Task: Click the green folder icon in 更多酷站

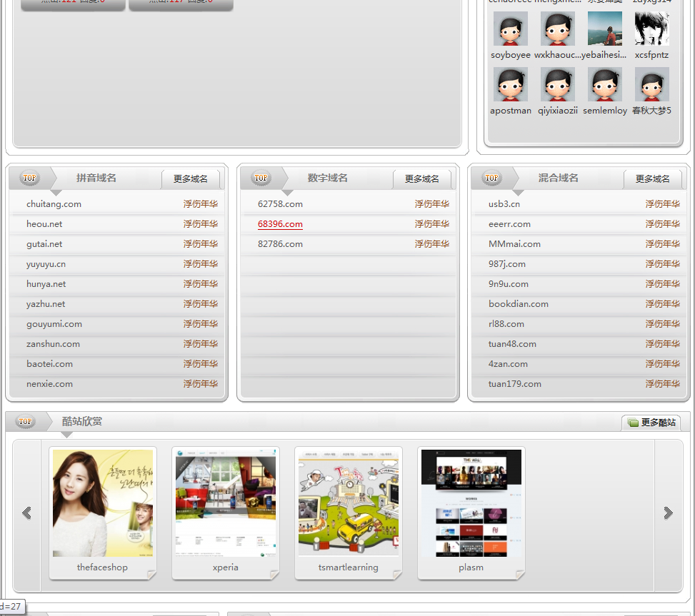Action: click(634, 423)
